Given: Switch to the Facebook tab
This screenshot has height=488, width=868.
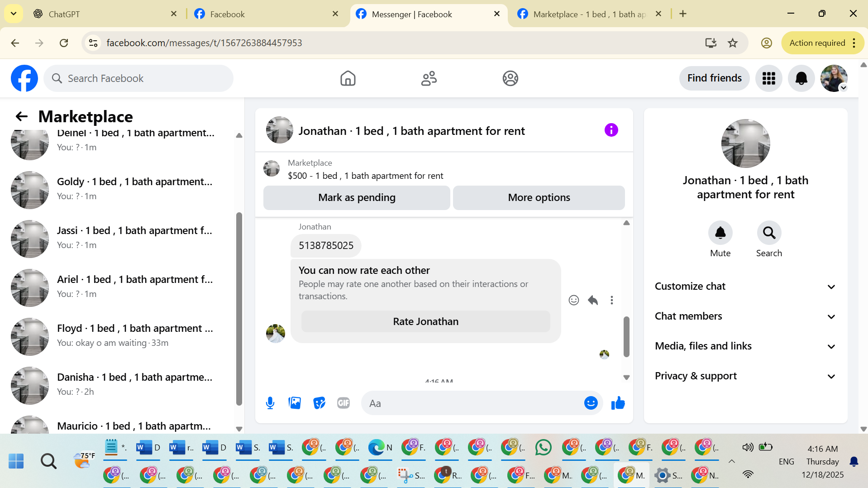Looking at the screenshot, I should pos(267,14).
